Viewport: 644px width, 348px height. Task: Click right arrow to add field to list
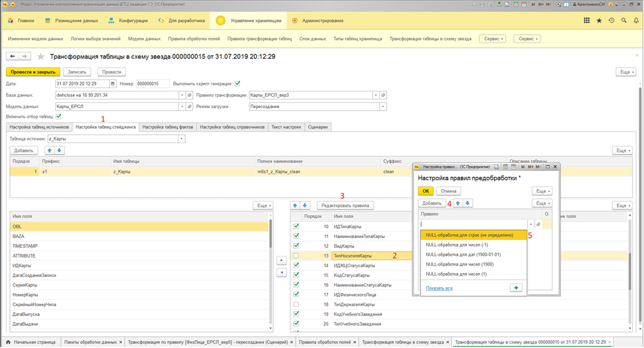(x=281, y=261)
